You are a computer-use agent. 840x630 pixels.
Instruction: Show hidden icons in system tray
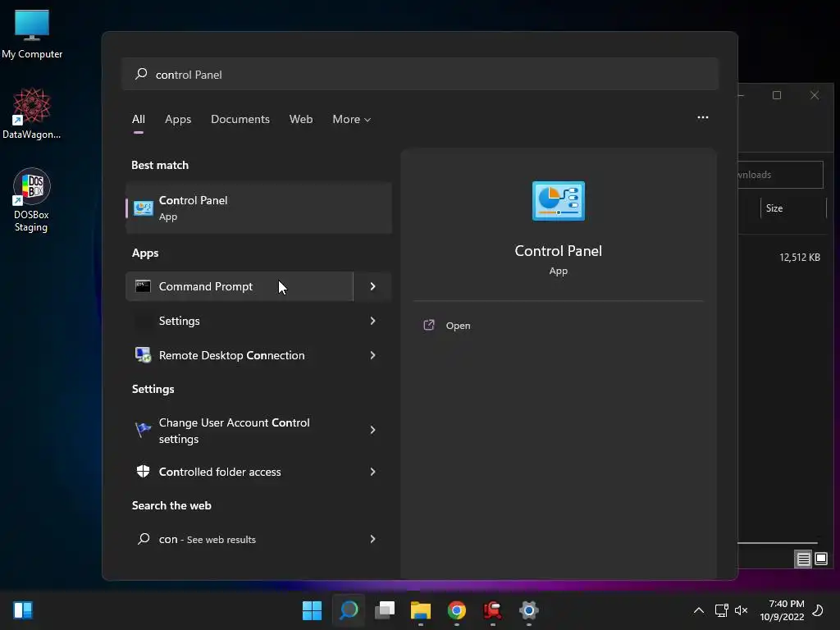click(x=699, y=610)
